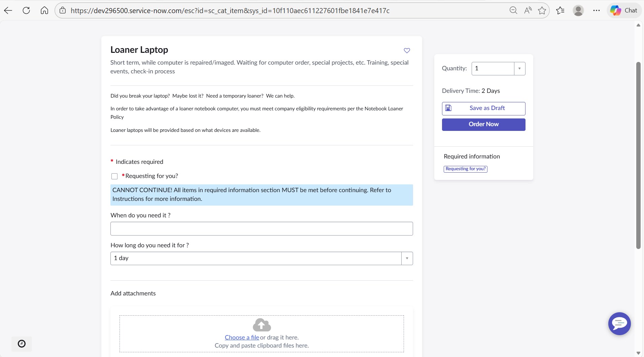
Task: Click the clock icon at bottom left
Action: 22,344
